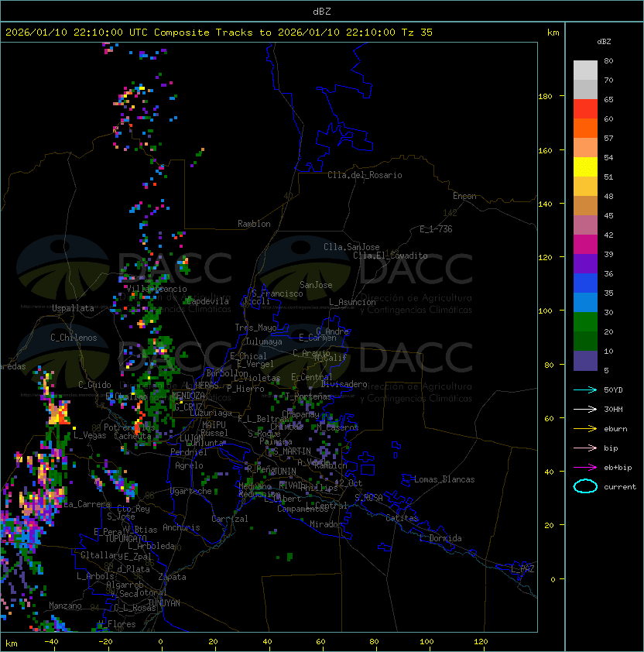Viewport: 644px width, 652px height.
Task: Click the '50YD' legend label
Action: [613, 390]
